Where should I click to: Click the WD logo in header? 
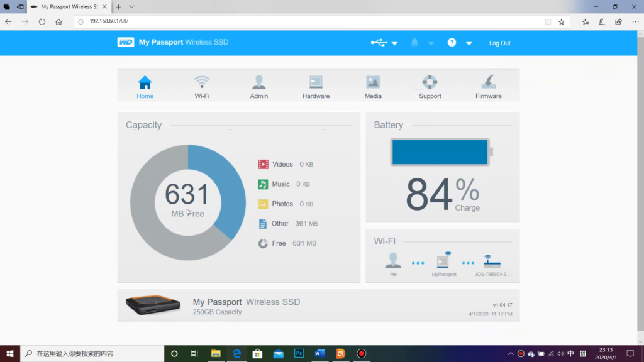[x=126, y=42]
